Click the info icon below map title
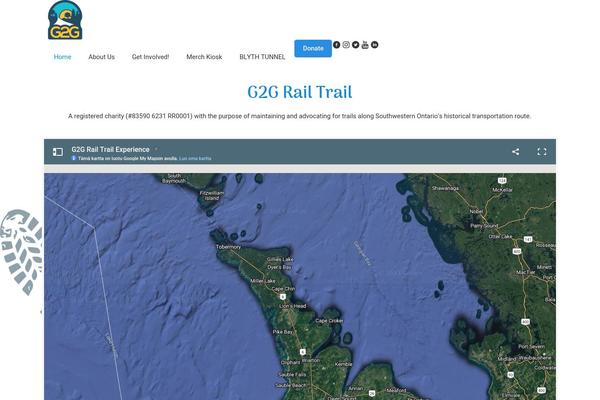The height and width of the screenshot is (400, 600). pos(74,158)
